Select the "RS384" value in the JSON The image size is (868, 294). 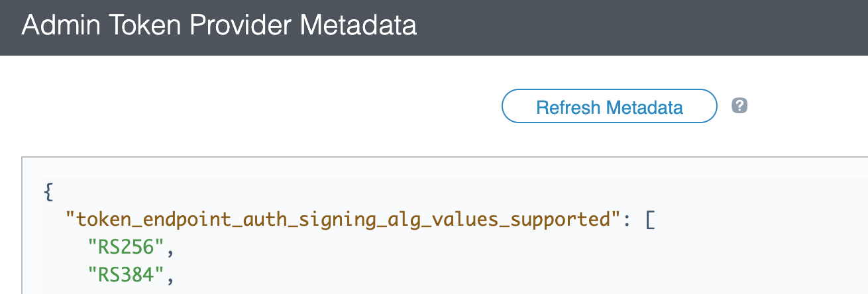[x=126, y=275]
